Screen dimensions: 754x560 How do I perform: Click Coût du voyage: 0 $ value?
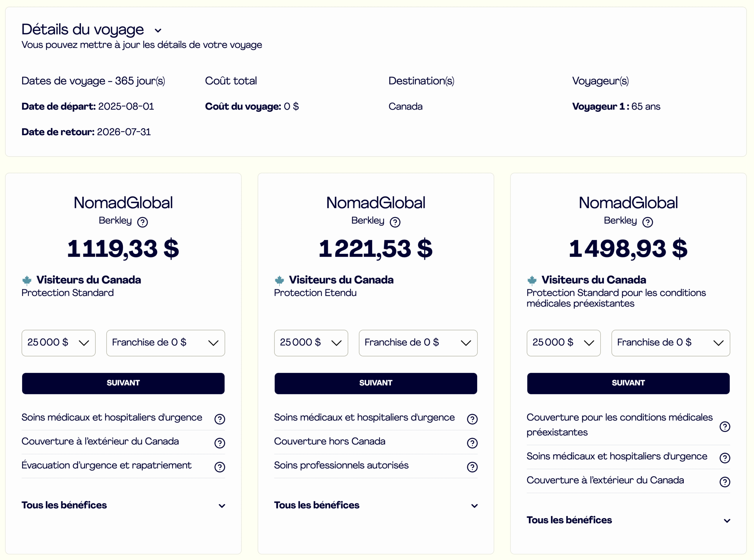point(291,107)
